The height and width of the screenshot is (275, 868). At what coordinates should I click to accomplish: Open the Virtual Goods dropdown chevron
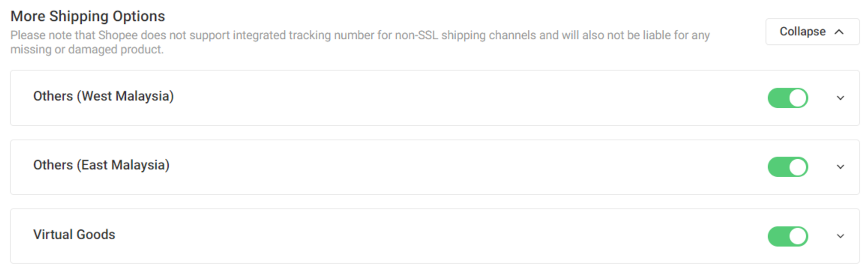coord(841,236)
